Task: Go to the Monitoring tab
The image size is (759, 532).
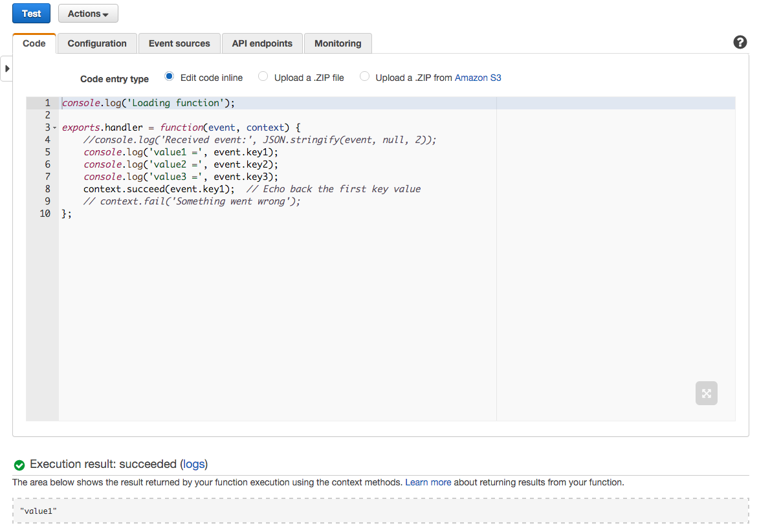Action: 338,43
